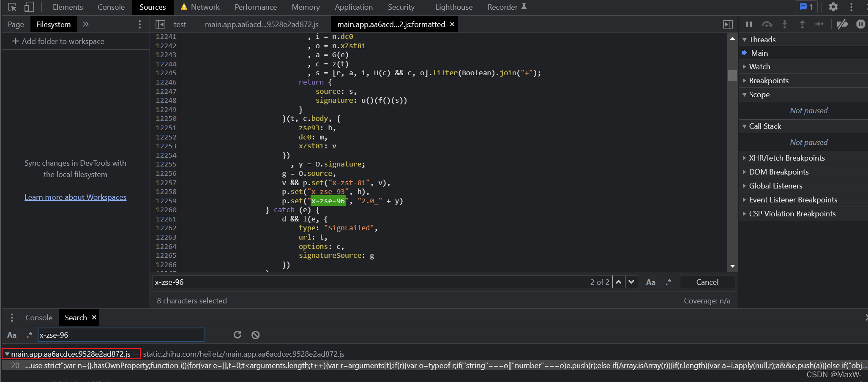868x382 pixels.
Task: Cancel the editor find bar
Action: click(x=707, y=282)
